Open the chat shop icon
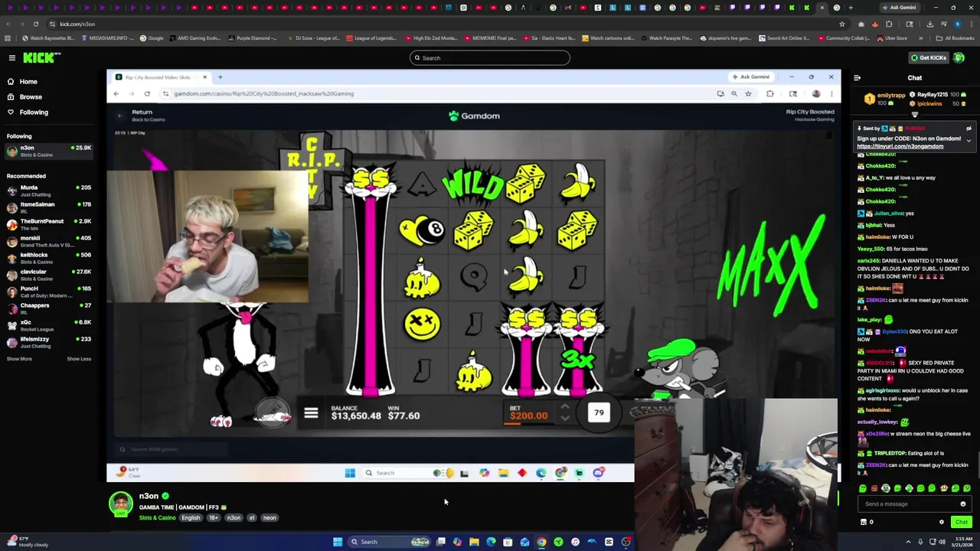980x551 pixels. pyautogui.click(x=864, y=522)
